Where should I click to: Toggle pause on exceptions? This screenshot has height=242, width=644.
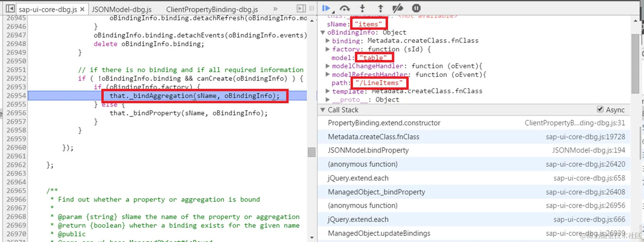point(416,8)
